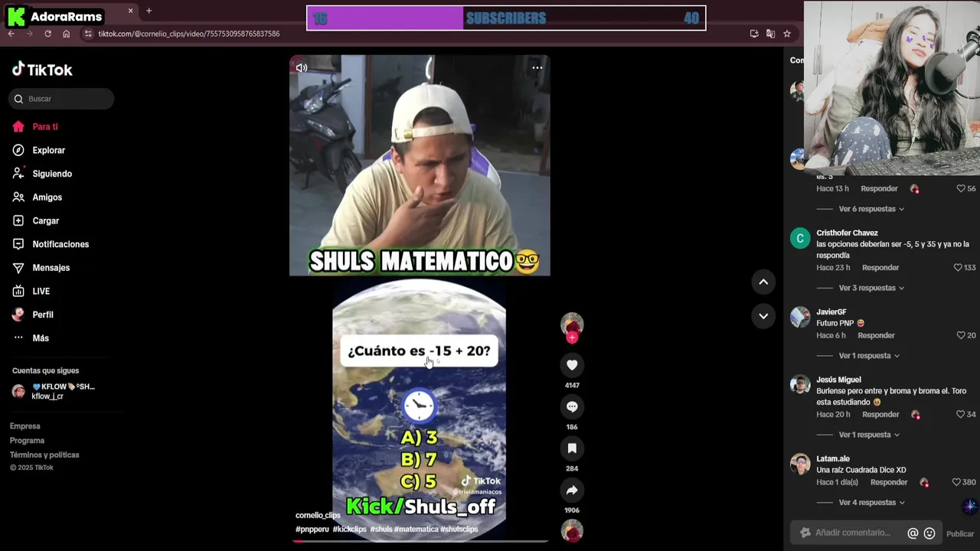Open the browser home page
980x551 pixels.
[66, 34]
